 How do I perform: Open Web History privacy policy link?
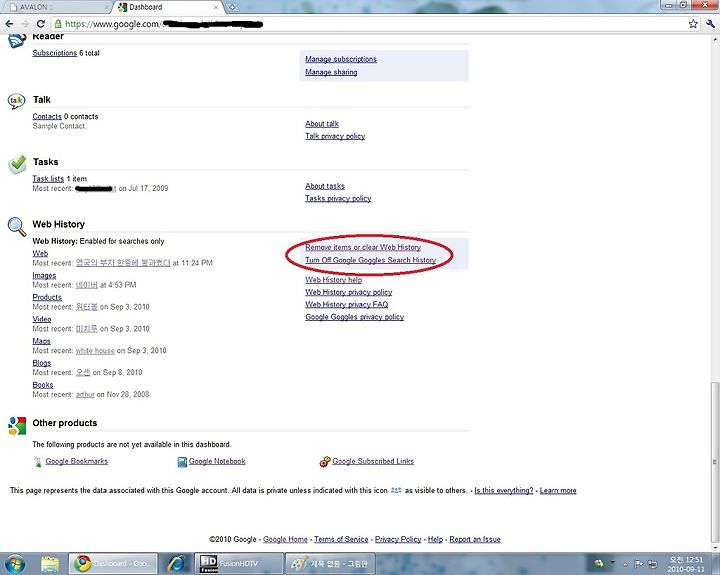[x=349, y=292]
